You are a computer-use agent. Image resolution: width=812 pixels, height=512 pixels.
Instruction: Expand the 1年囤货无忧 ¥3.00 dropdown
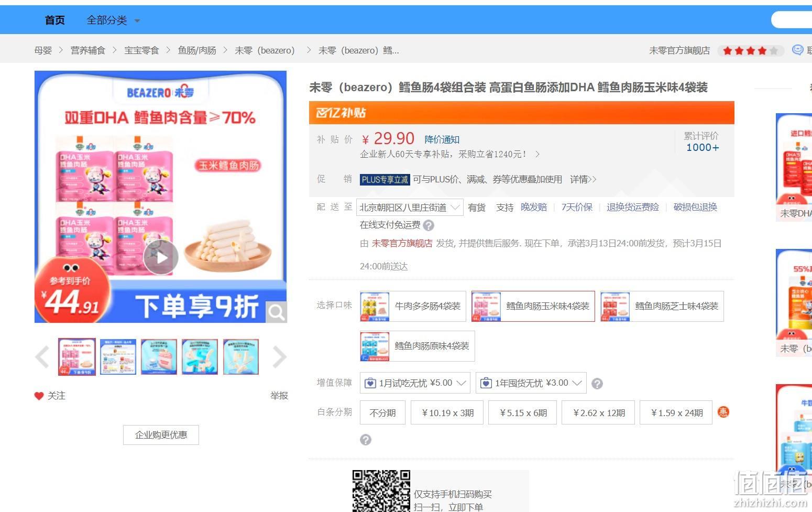pyautogui.click(x=531, y=383)
